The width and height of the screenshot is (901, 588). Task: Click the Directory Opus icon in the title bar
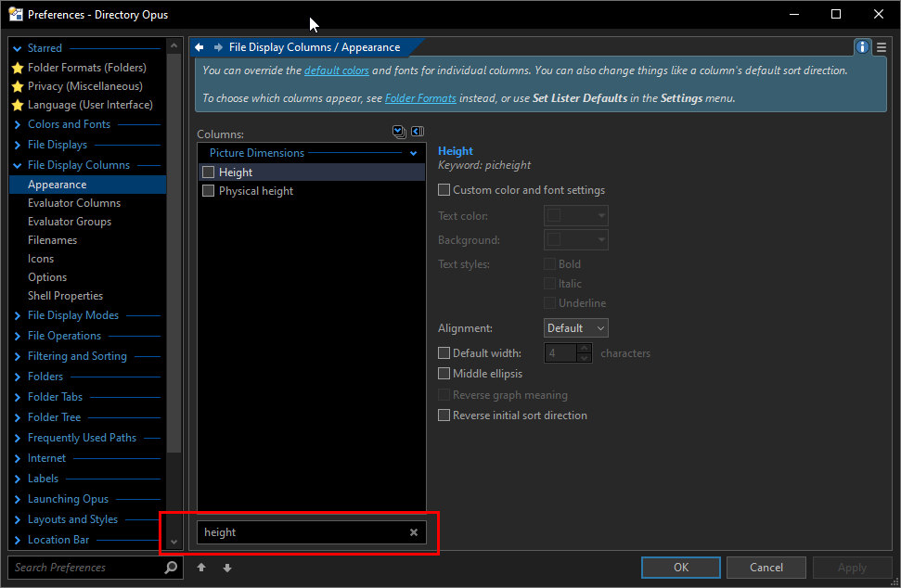16,14
